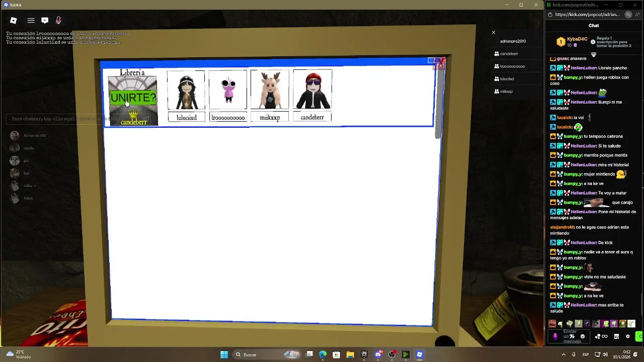Open Task View on the taskbar
The width and height of the screenshot is (644, 362).
(309, 354)
